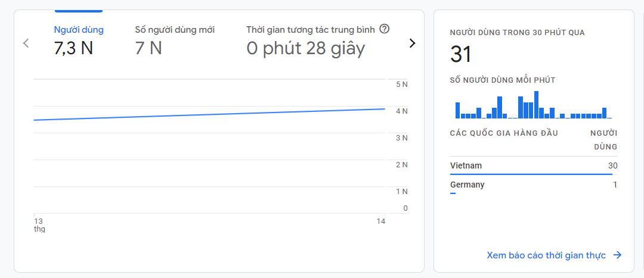Click the leftmost bar in the users-per-minute chart
644x278 pixels.
coord(458,111)
